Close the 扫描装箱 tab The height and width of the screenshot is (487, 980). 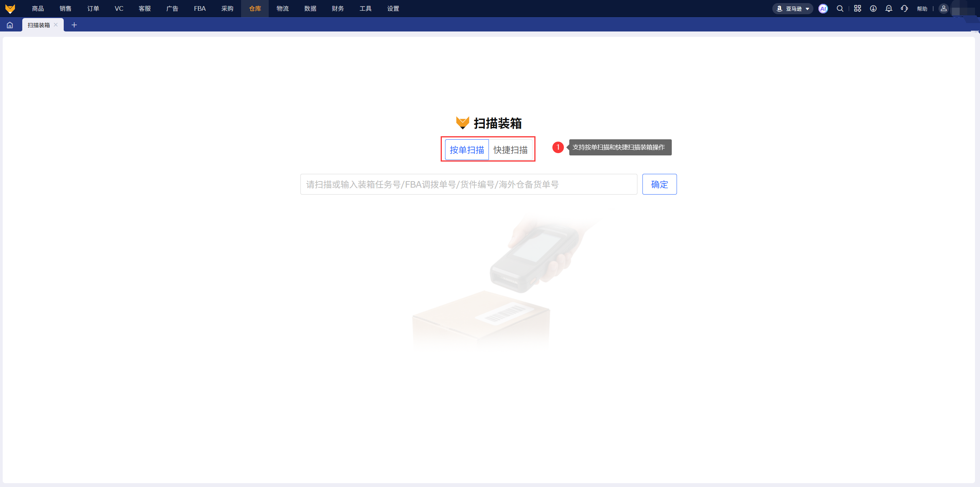point(56,25)
